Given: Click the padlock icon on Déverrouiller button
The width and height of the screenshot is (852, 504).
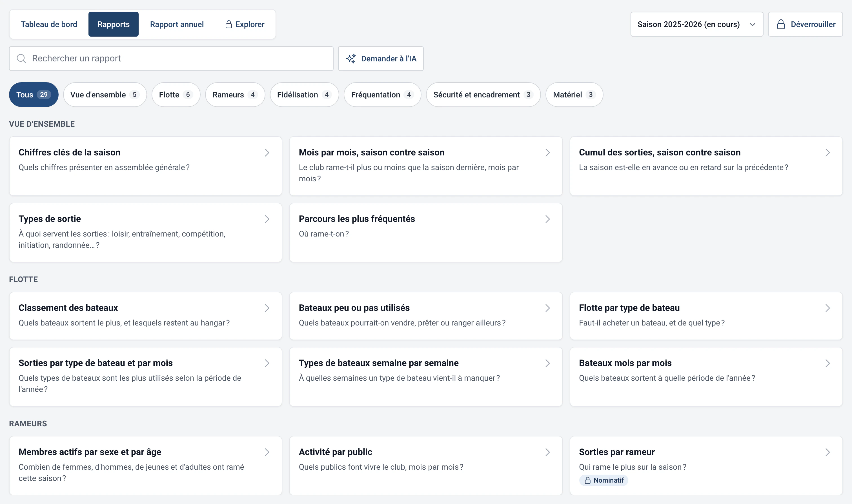Looking at the screenshot, I should 781,24.
